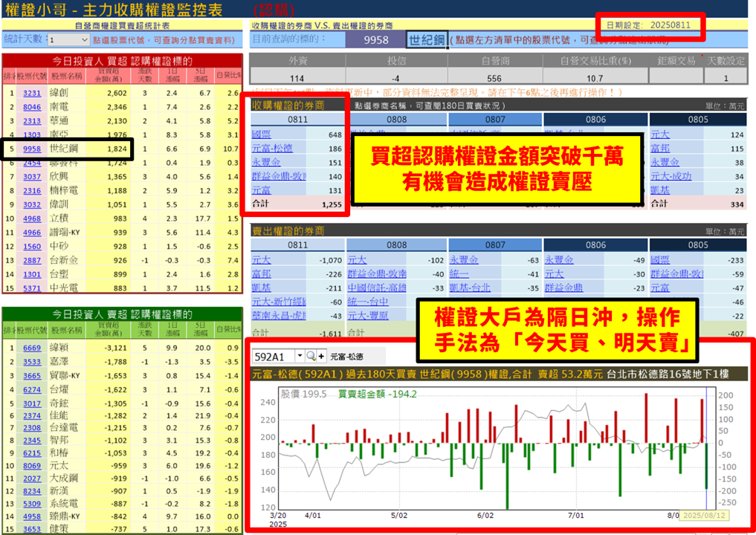756x535 pixels.
Task: Click 國票 broker in 0811 buyers column
Action: point(262,134)
